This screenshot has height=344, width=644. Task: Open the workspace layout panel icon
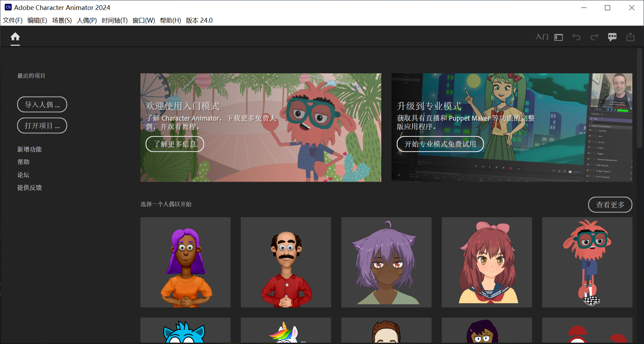[x=558, y=37]
